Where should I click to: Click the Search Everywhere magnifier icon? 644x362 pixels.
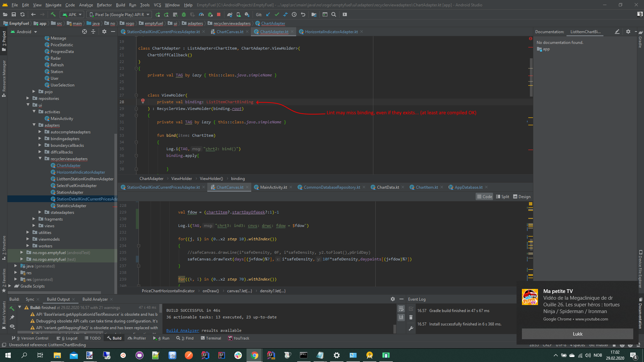tap(334, 14)
